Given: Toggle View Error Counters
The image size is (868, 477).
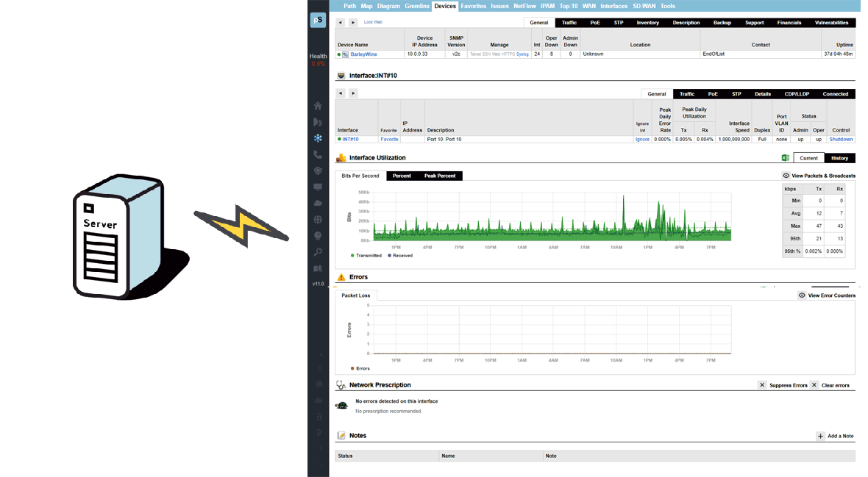Looking at the screenshot, I should pyautogui.click(x=827, y=295).
